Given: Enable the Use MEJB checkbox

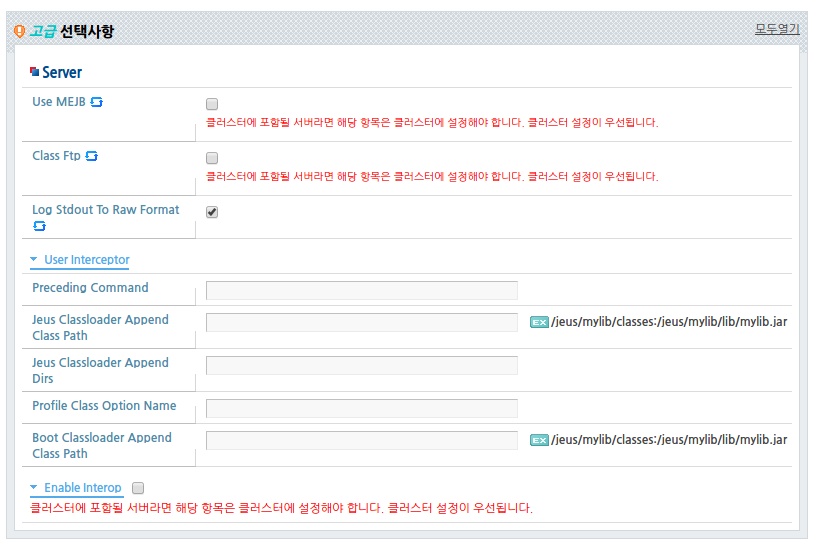Looking at the screenshot, I should coord(212,104).
